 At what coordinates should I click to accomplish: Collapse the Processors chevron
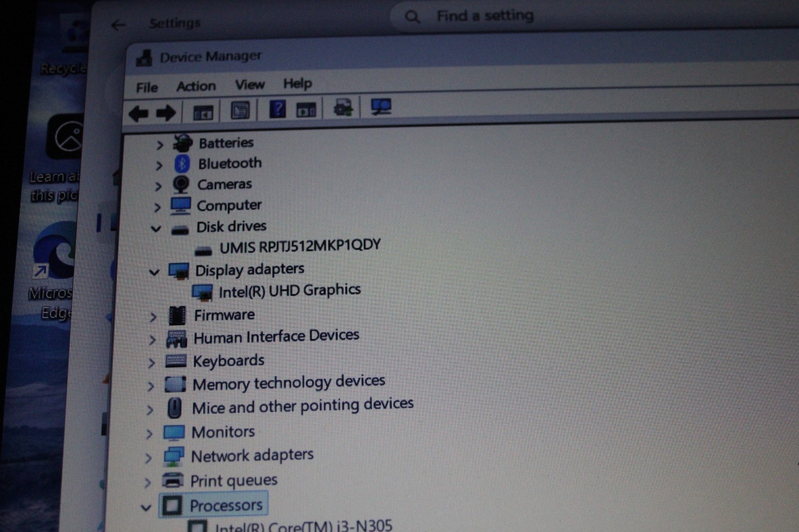coord(146,508)
